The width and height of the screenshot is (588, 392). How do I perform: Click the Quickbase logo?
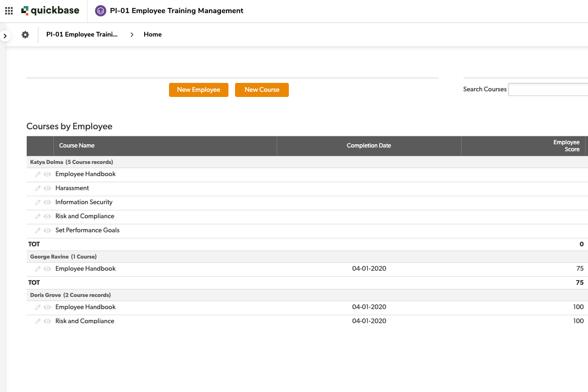click(51, 10)
